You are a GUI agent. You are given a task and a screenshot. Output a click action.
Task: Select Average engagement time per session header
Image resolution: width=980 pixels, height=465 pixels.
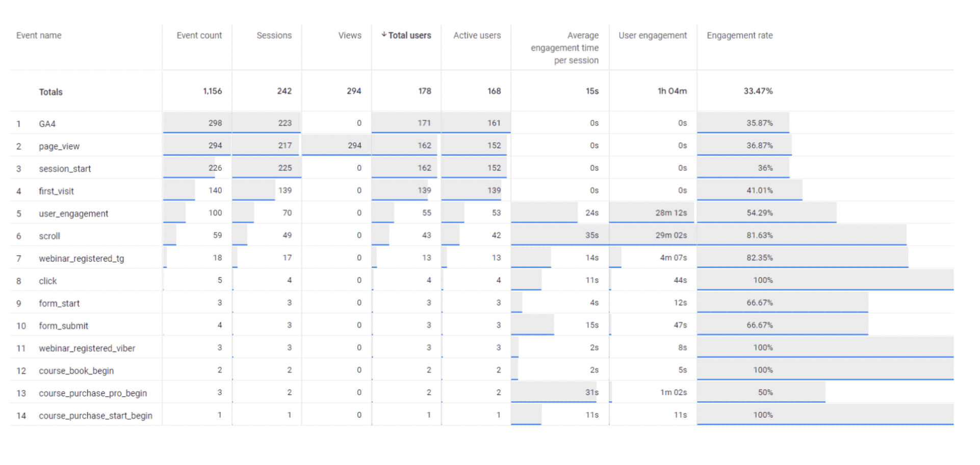pyautogui.click(x=564, y=48)
